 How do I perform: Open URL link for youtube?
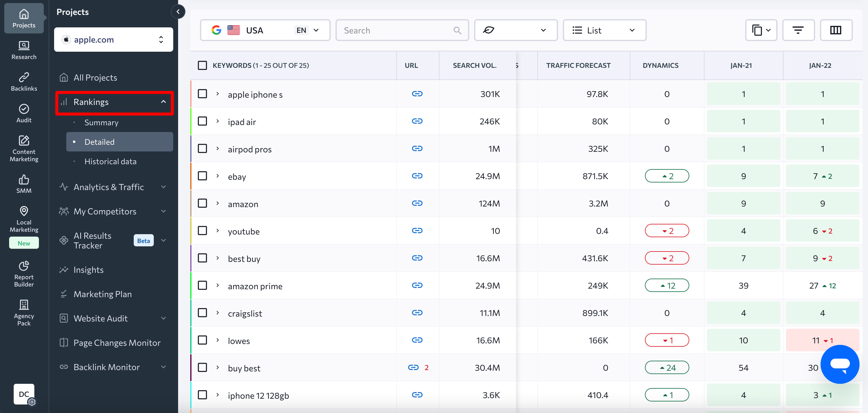pos(417,231)
